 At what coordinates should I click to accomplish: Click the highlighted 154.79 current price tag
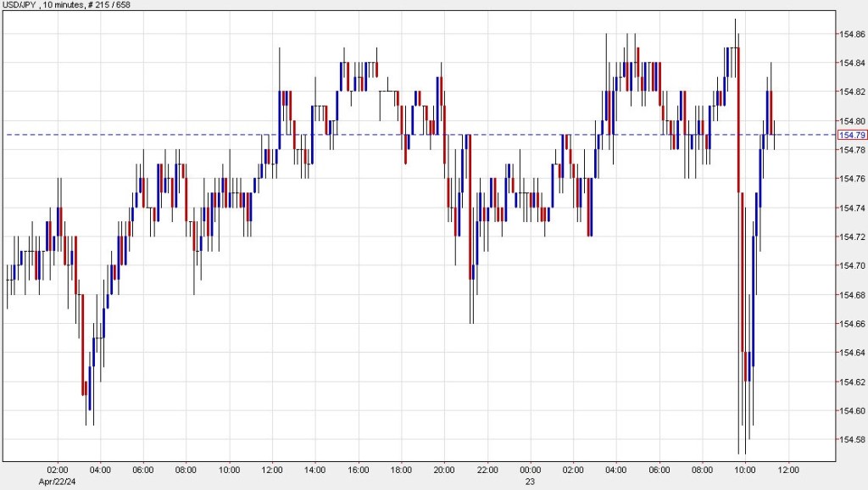pos(851,135)
